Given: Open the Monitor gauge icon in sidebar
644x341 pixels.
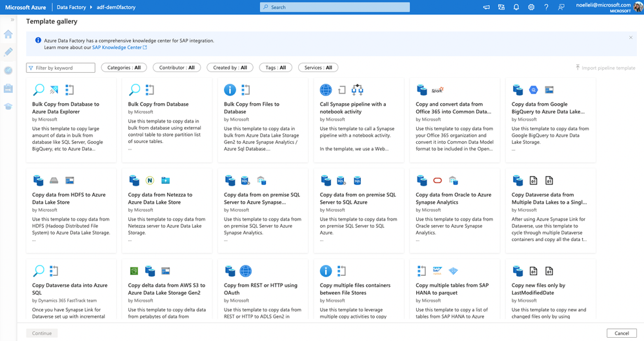Looking at the screenshot, I should pos(8,70).
